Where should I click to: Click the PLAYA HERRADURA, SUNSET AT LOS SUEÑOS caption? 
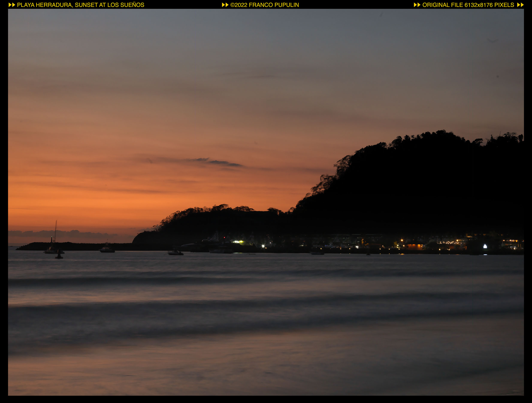(81, 5)
